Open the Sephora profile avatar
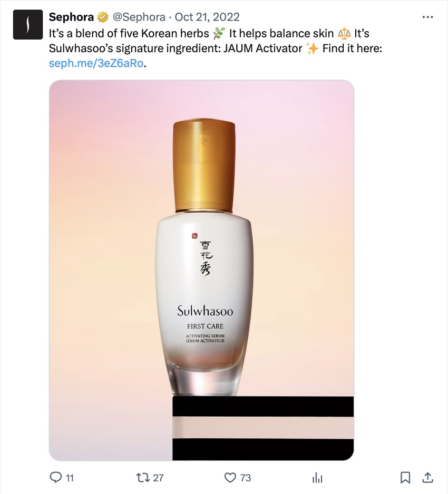This screenshot has width=448, height=494. pos(28,25)
